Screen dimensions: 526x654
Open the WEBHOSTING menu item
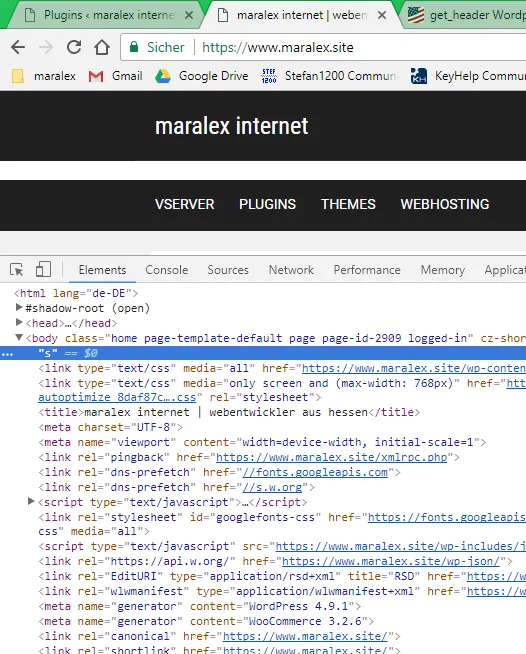point(445,204)
